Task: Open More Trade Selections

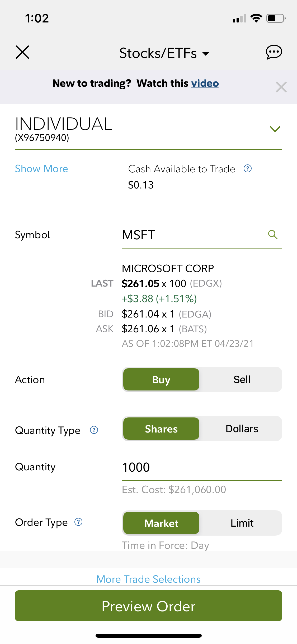Action: (x=148, y=579)
